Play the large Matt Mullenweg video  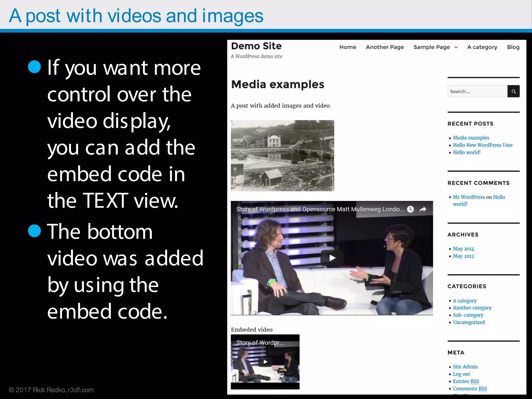[x=332, y=258]
